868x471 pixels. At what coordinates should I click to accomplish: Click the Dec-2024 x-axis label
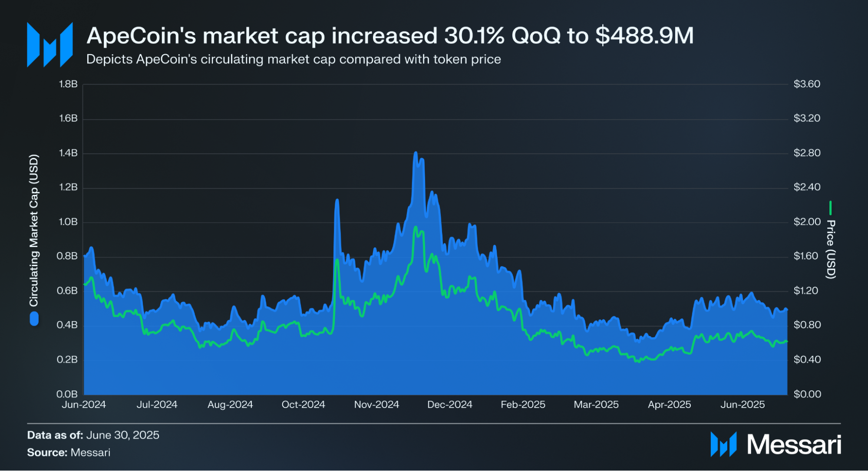click(x=449, y=405)
